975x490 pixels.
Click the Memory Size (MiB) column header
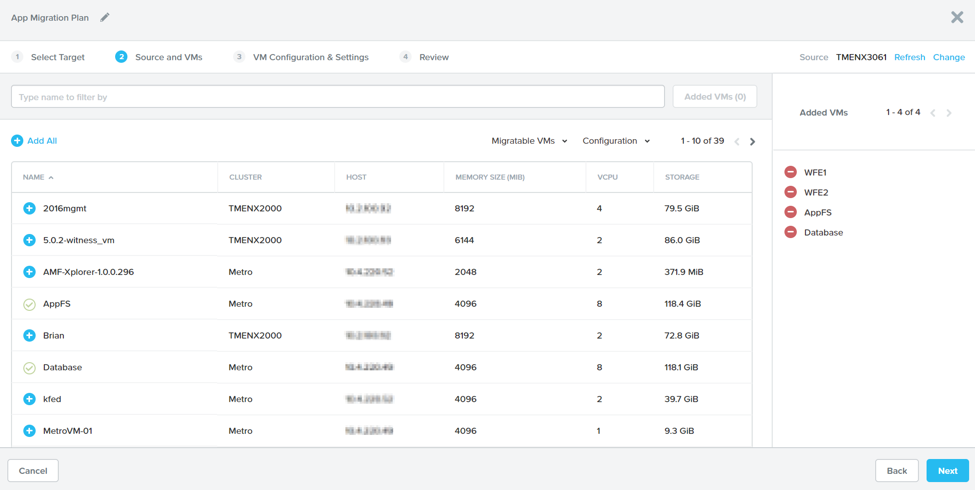click(490, 177)
